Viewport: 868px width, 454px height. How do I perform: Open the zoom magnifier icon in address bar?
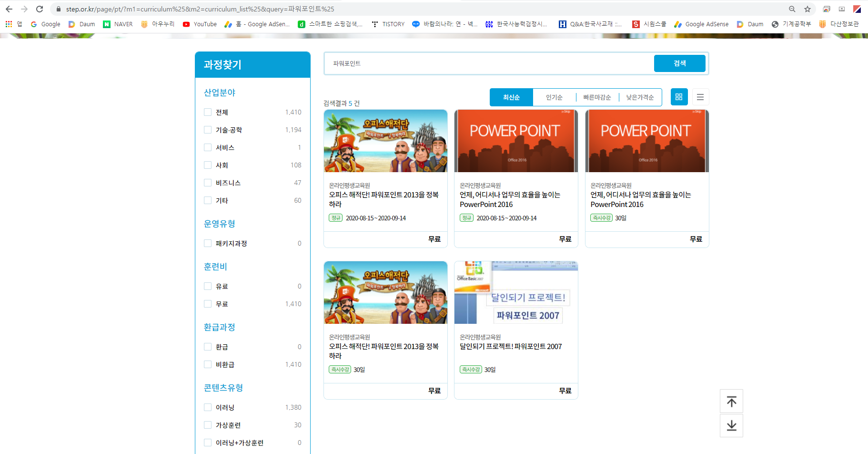coord(792,9)
